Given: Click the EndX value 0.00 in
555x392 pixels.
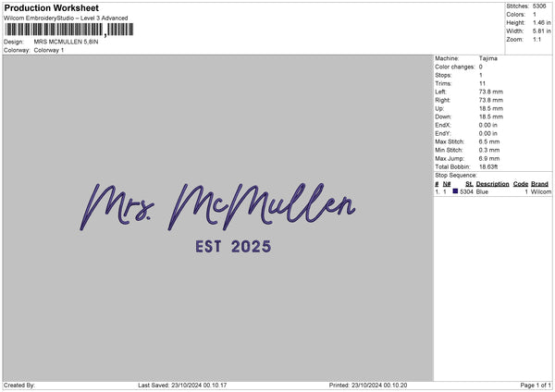Looking at the screenshot, I should [x=488, y=125].
